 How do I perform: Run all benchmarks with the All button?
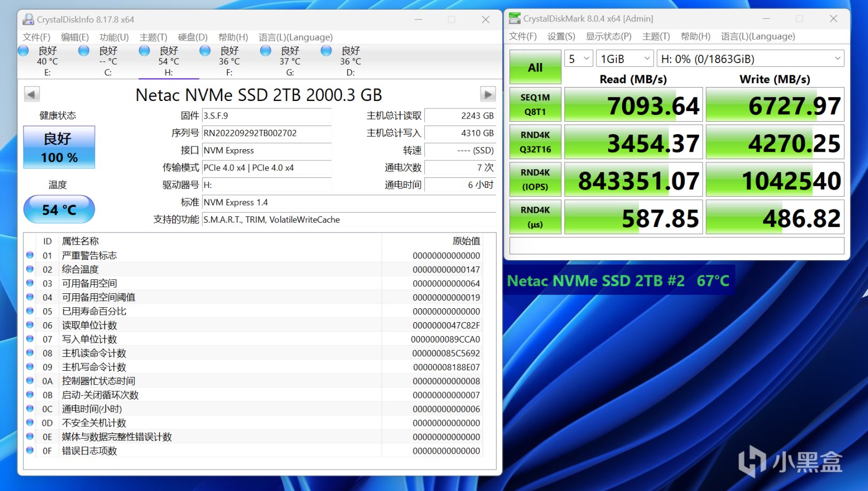tap(535, 67)
